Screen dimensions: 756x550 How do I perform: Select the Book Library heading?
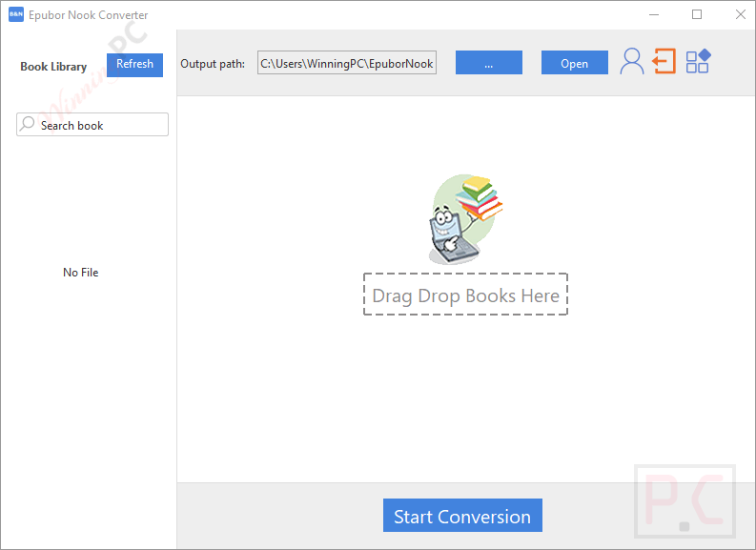[53, 67]
